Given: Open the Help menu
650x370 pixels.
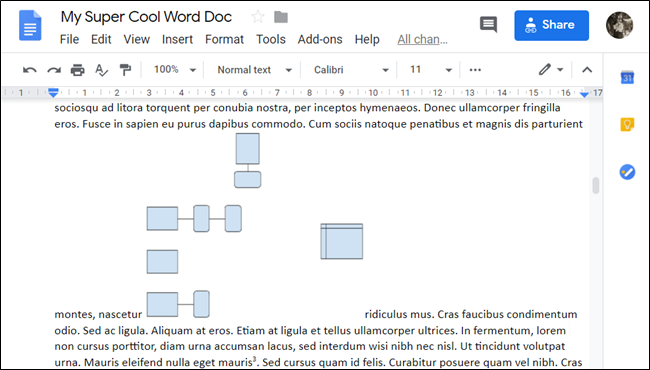Looking at the screenshot, I should (x=367, y=39).
